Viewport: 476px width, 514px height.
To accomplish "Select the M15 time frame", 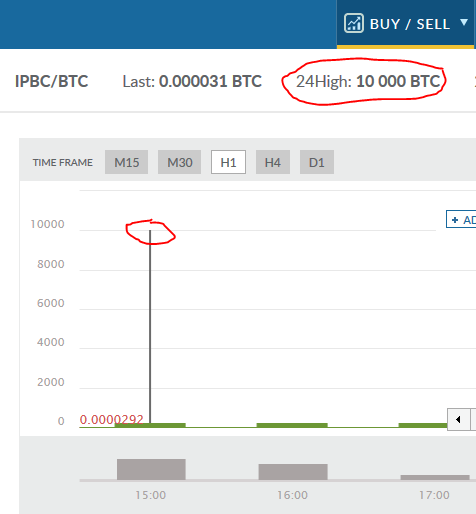I will tap(126, 162).
